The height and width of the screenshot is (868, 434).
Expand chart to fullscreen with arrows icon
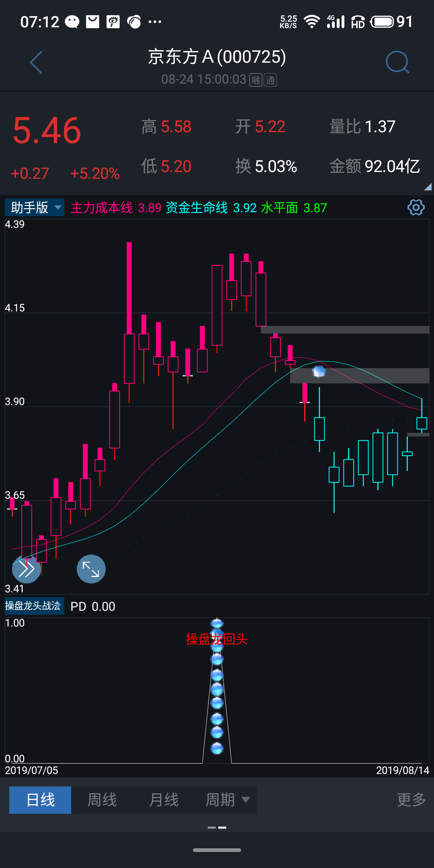[x=91, y=569]
